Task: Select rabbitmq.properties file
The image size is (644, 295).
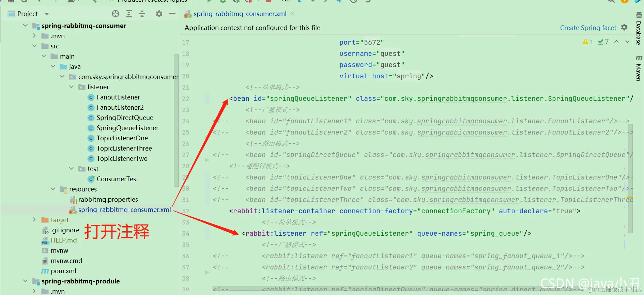Action: coord(108,199)
